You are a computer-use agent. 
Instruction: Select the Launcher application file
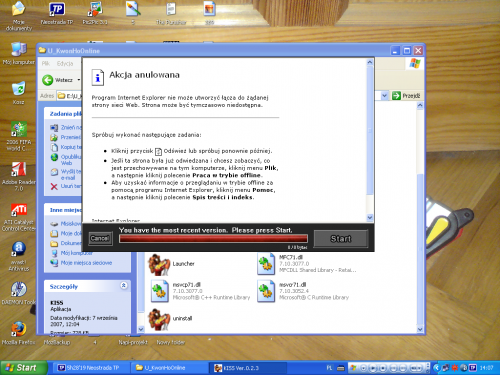coord(171,264)
